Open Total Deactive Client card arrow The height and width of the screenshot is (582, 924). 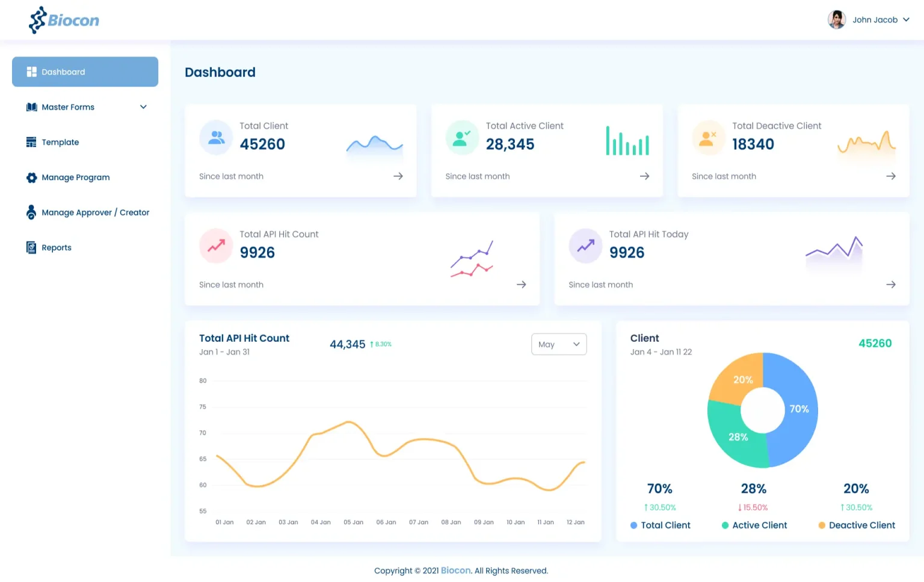891,176
